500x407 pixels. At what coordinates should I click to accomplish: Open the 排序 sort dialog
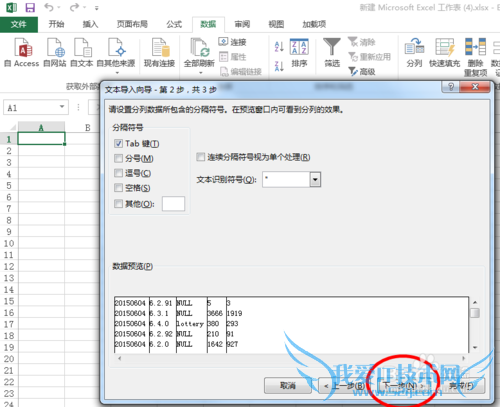pos(299,53)
